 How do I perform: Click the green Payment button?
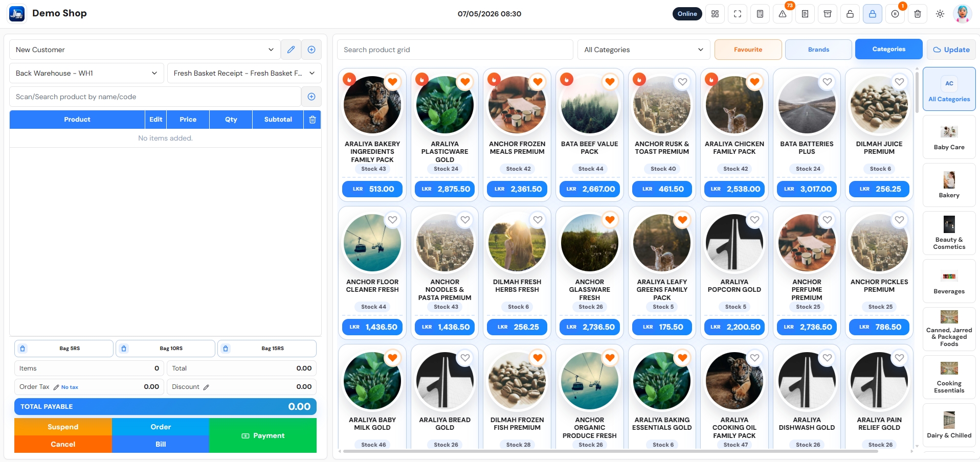pos(263,435)
